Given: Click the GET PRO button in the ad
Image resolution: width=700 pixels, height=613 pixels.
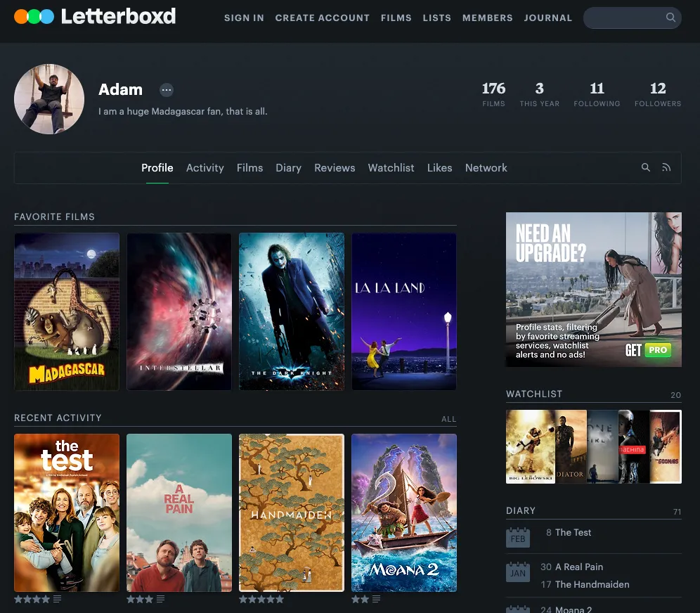Looking at the screenshot, I should (648, 350).
